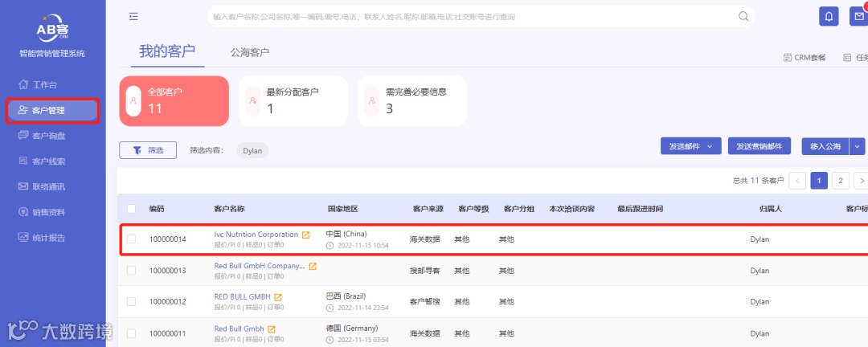The image size is (868, 347).
Task: Open the 发送邮件 dropdown button
Action: pos(691,147)
